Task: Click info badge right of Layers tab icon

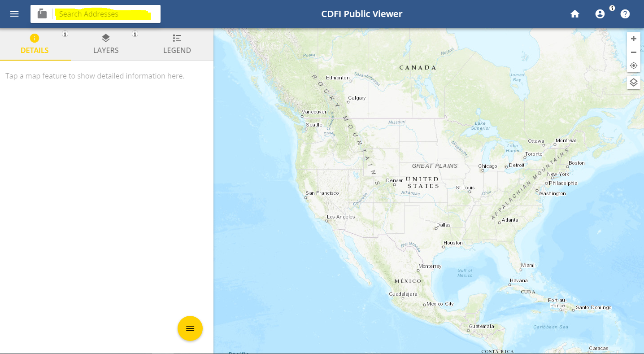Action: pyautogui.click(x=135, y=34)
